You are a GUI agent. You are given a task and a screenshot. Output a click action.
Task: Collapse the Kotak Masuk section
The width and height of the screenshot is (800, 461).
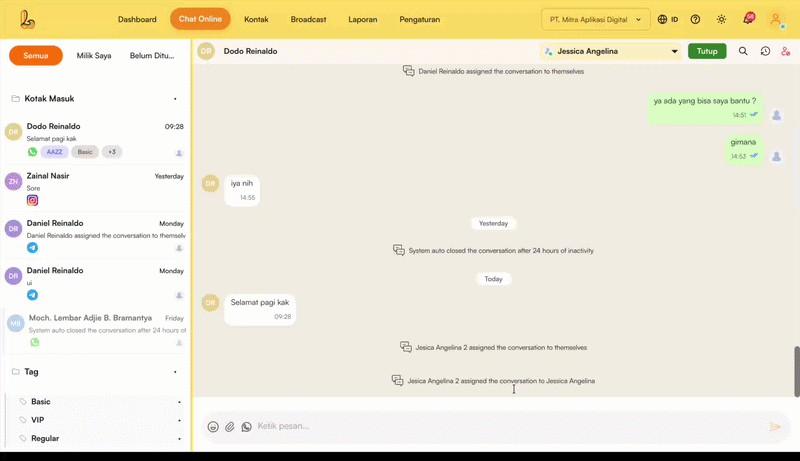(x=175, y=99)
